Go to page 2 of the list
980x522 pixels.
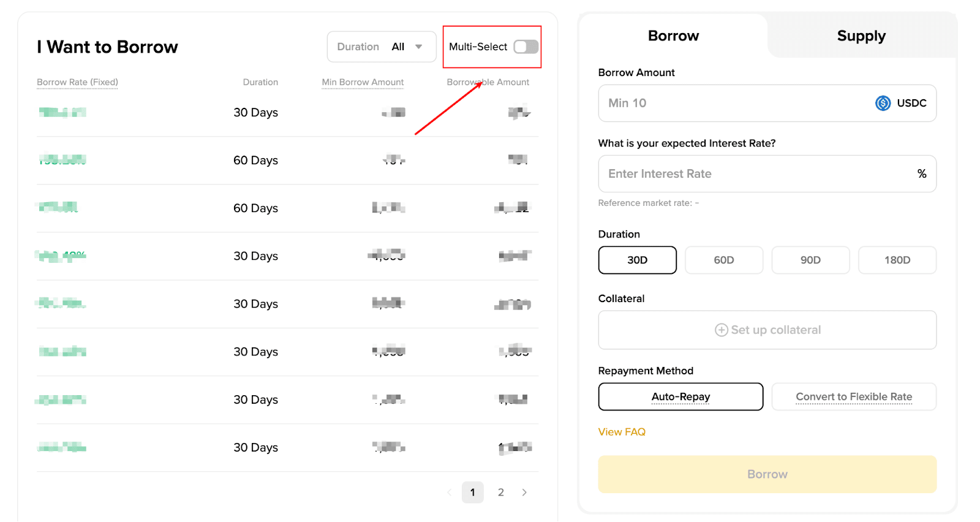point(501,493)
